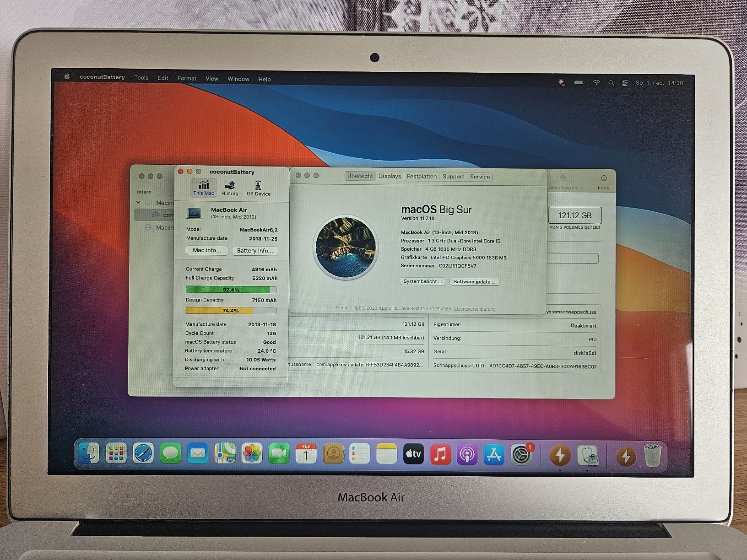Click the Systembericht... button
The width and height of the screenshot is (747, 560).
pyautogui.click(x=422, y=281)
